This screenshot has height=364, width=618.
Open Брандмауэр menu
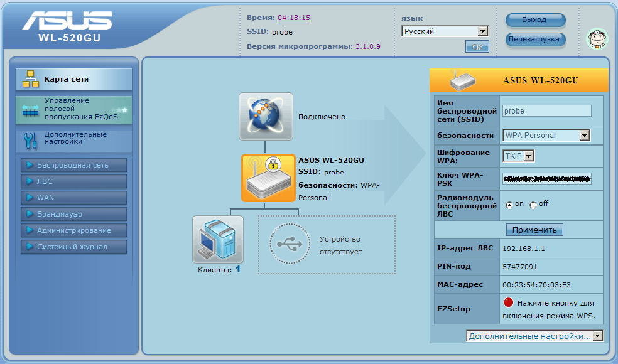(73, 214)
